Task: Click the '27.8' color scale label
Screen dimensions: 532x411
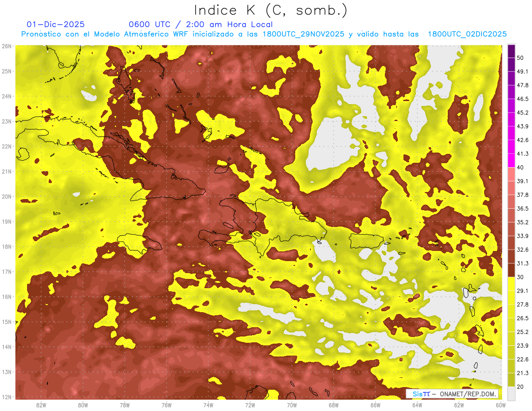Action: 522,305
